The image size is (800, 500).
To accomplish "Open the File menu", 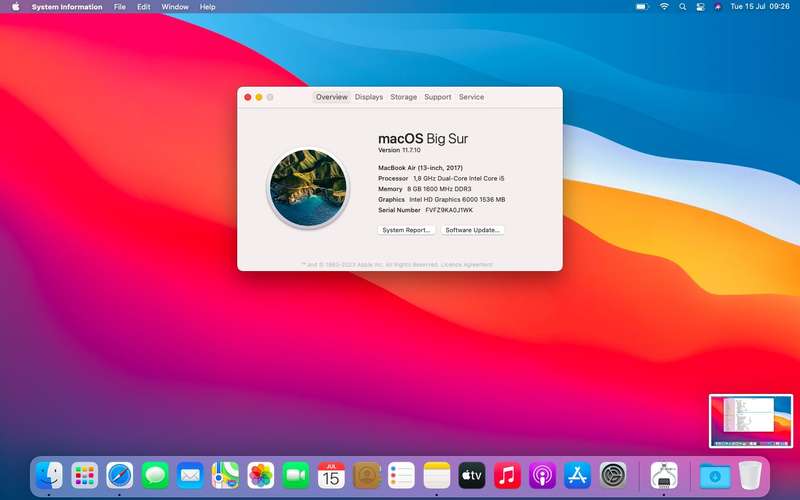I will (119, 7).
